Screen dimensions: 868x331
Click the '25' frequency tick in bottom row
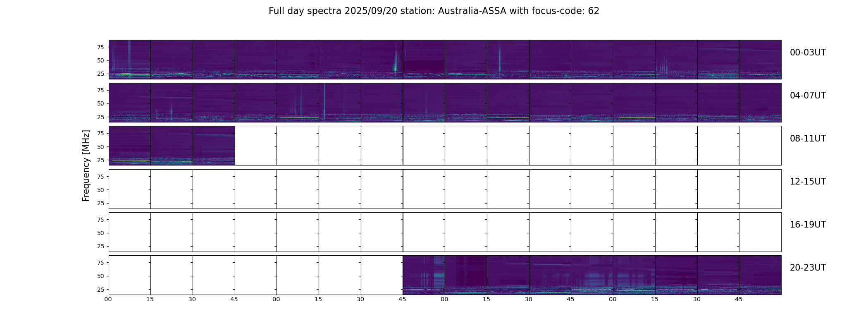100,290
